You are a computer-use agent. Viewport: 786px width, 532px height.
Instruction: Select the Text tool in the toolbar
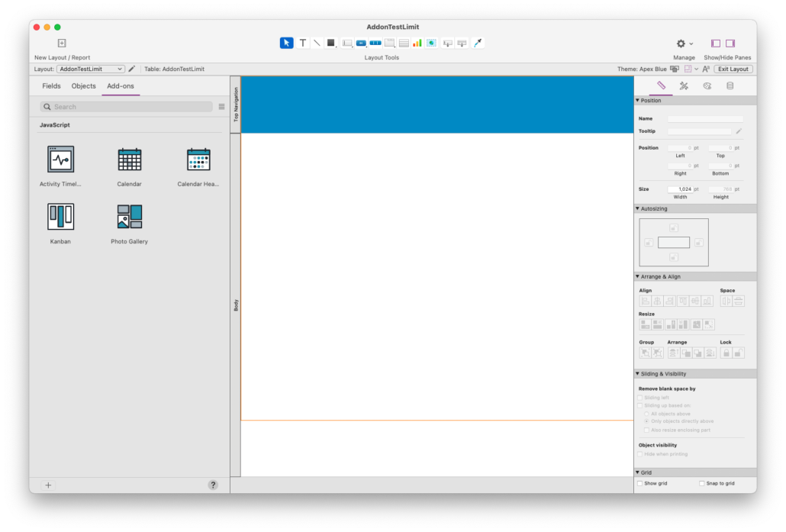pyautogui.click(x=301, y=43)
